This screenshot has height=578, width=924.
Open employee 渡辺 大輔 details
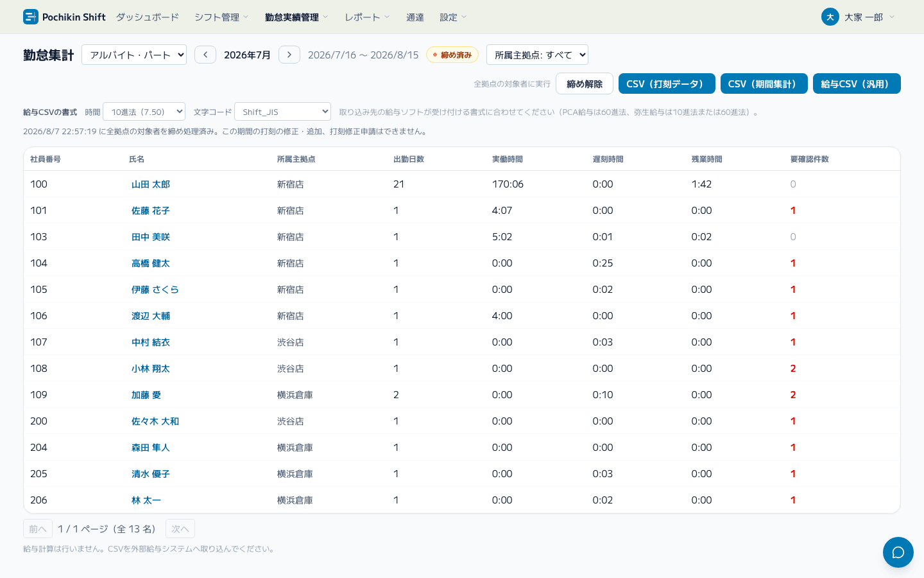151,316
